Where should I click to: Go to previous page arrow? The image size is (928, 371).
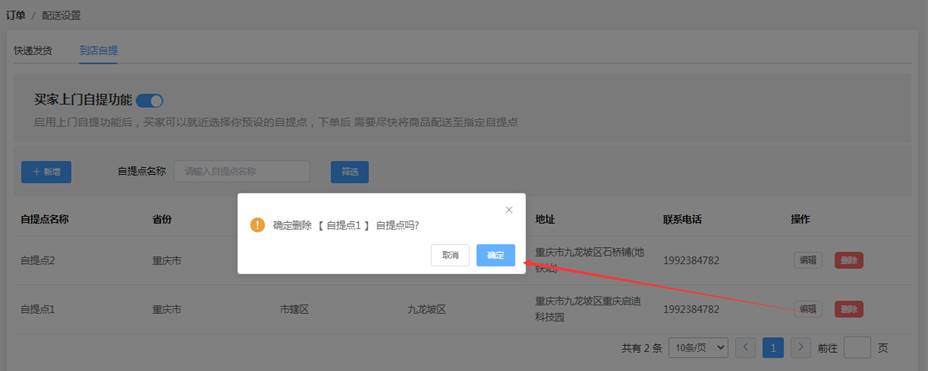click(746, 348)
